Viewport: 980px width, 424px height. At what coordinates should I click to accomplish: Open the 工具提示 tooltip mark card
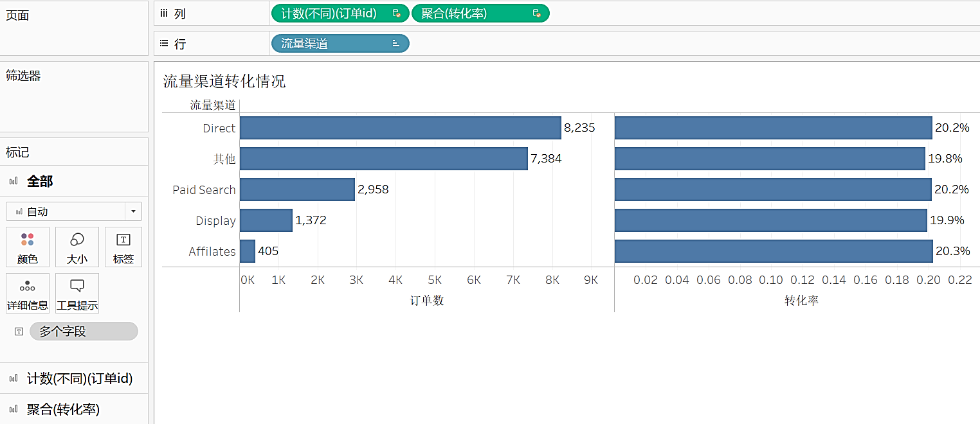[77, 294]
